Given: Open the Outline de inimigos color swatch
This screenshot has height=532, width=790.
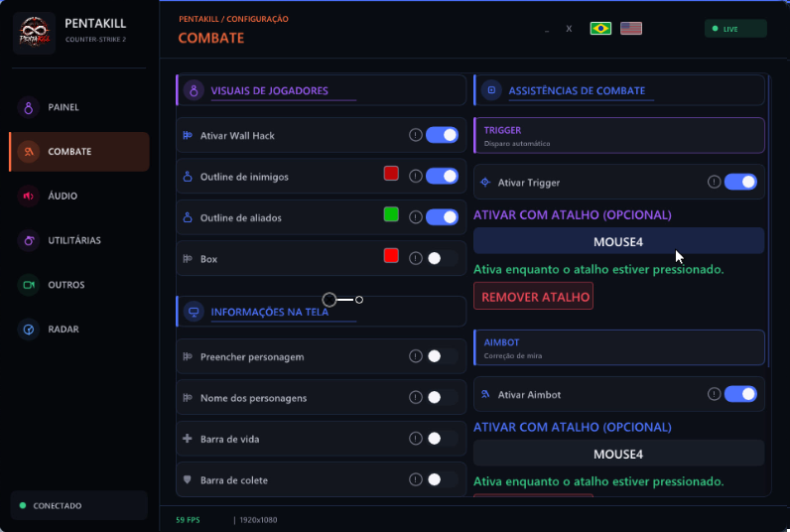Looking at the screenshot, I should [x=391, y=174].
